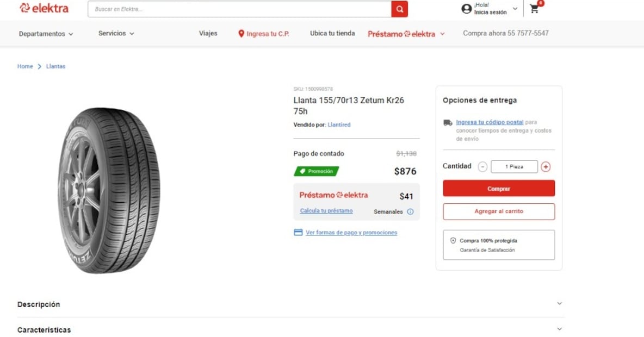Click the tire product image

pos(108,190)
